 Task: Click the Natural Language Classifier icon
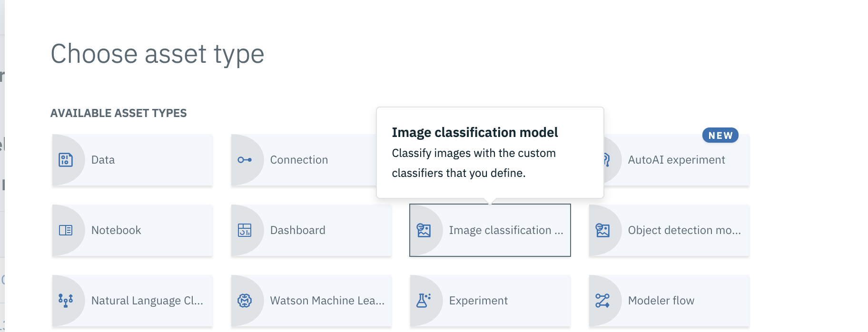(x=66, y=301)
